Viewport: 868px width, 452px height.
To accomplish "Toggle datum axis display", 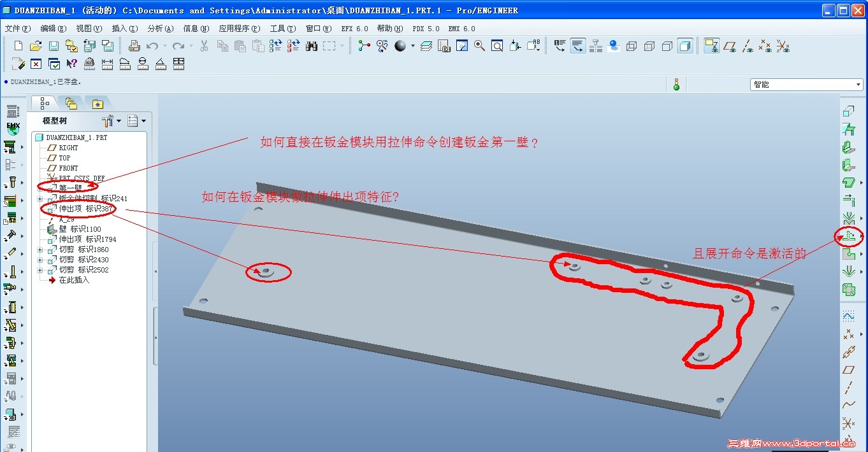I will 746,45.
